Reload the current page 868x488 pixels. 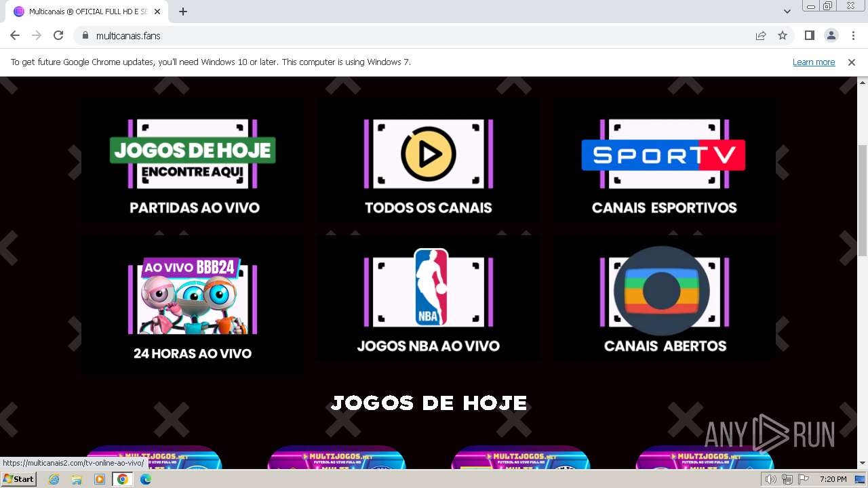click(x=58, y=35)
